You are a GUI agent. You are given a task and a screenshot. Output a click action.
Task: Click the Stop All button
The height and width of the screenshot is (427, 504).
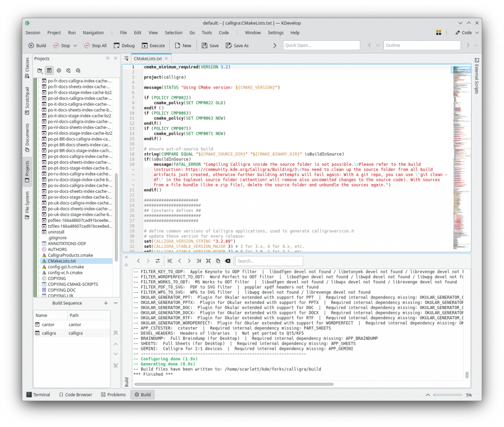click(95, 46)
